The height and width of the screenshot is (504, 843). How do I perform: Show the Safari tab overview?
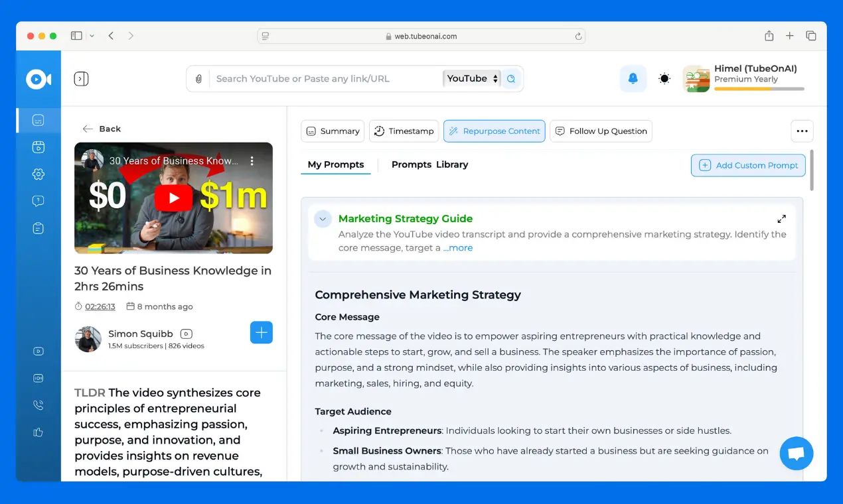pos(811,36)
